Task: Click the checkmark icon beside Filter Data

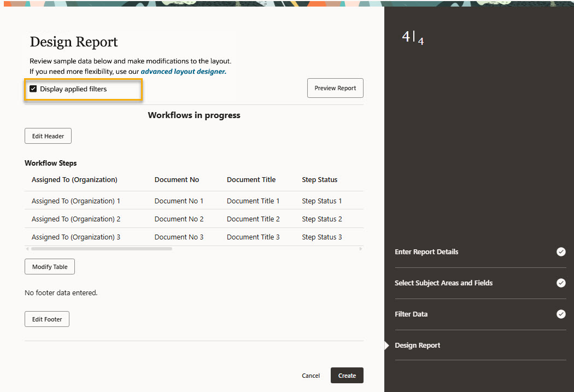Action: coord(561,314)
